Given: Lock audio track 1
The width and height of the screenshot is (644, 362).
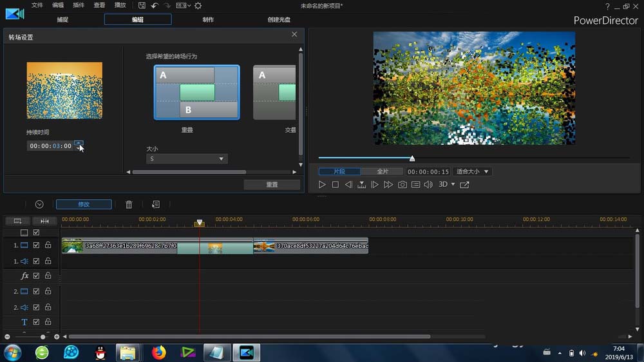Looking at the screenshot, I should point(48,261).
